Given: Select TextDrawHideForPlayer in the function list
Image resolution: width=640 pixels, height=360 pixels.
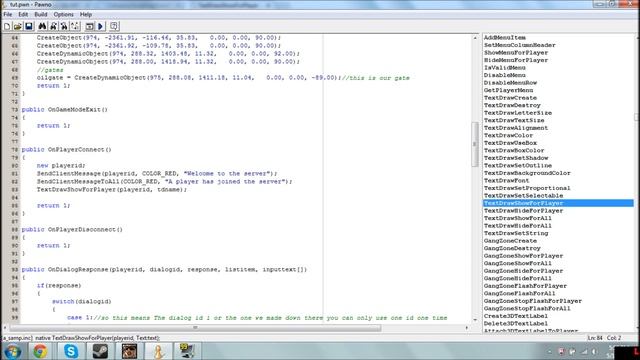Looking at the screenshot, I should [523, 211].
